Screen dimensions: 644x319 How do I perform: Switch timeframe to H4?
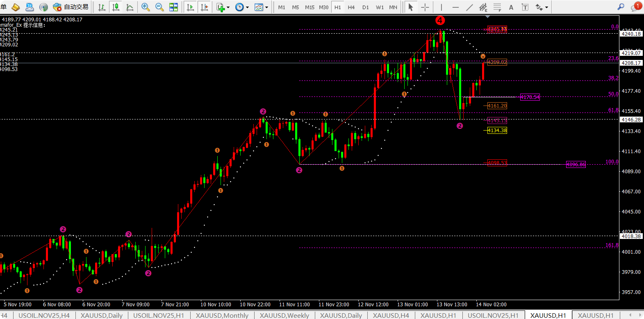tap(351, 7)
